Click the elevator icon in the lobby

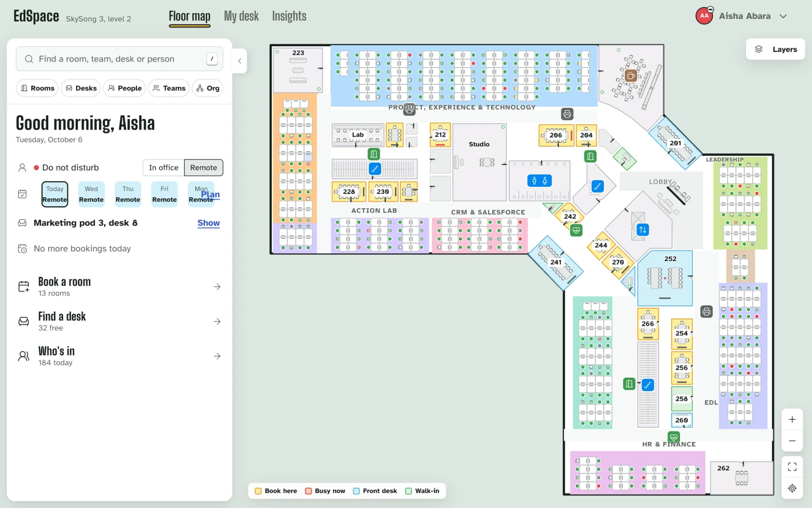tap(642, 230)
